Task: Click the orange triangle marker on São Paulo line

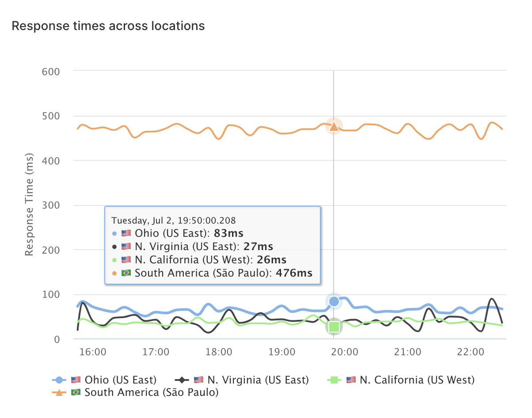Action: pos(334,127)
